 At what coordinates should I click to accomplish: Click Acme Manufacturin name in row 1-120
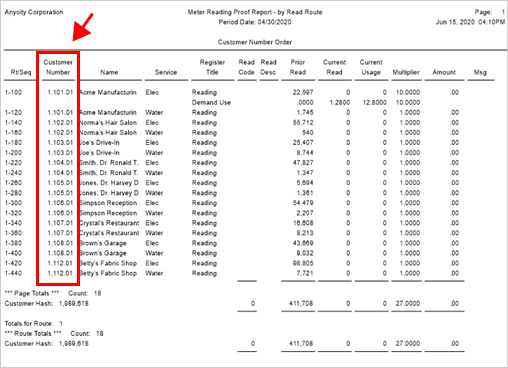(108, 112)
